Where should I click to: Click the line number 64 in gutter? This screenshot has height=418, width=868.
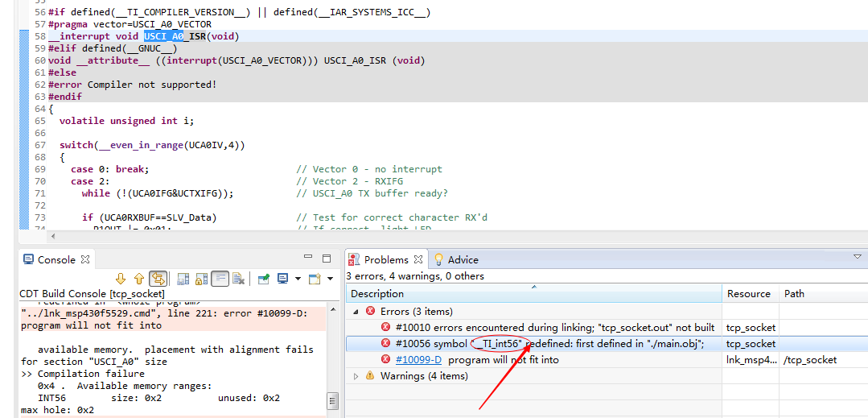[x=40, y=109]
